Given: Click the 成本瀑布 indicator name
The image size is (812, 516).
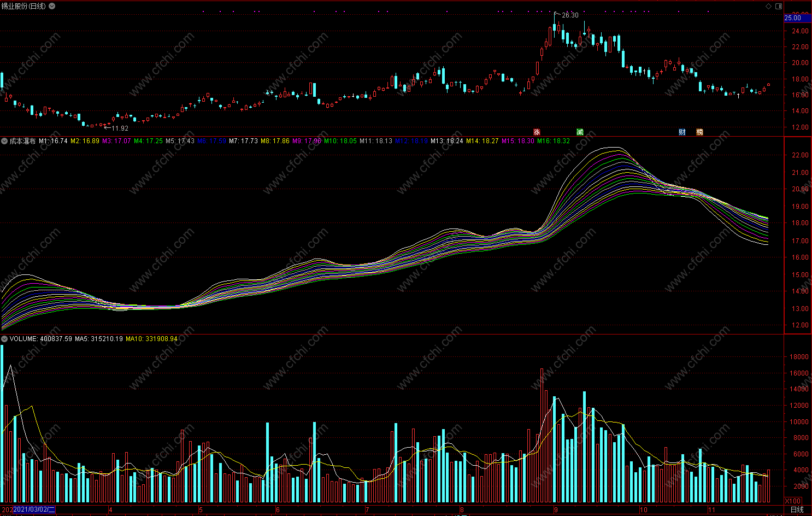Looking at the screenshot, I should click(22, 141).
